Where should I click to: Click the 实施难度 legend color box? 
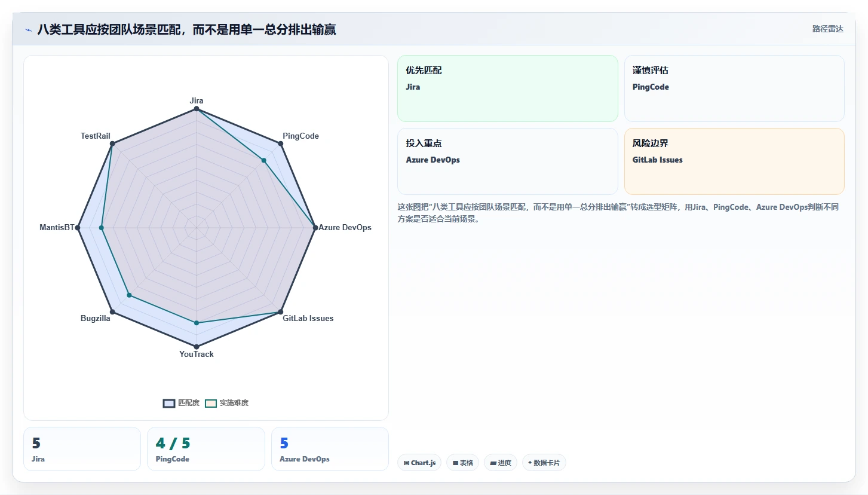click(x=211, y=403)
